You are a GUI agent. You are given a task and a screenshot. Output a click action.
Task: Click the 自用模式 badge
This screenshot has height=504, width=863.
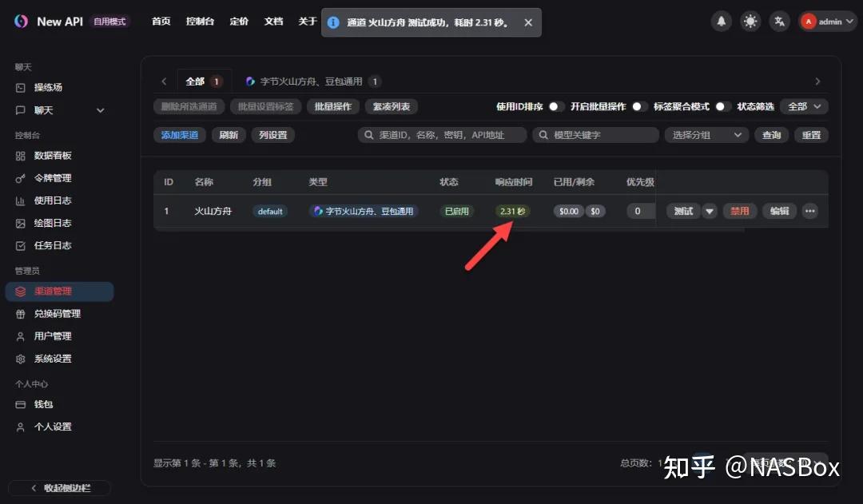[109, 22]
